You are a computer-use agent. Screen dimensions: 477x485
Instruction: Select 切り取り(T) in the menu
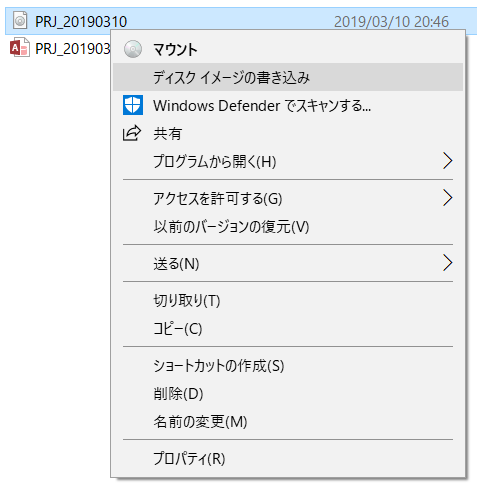(x=288, y=301)
